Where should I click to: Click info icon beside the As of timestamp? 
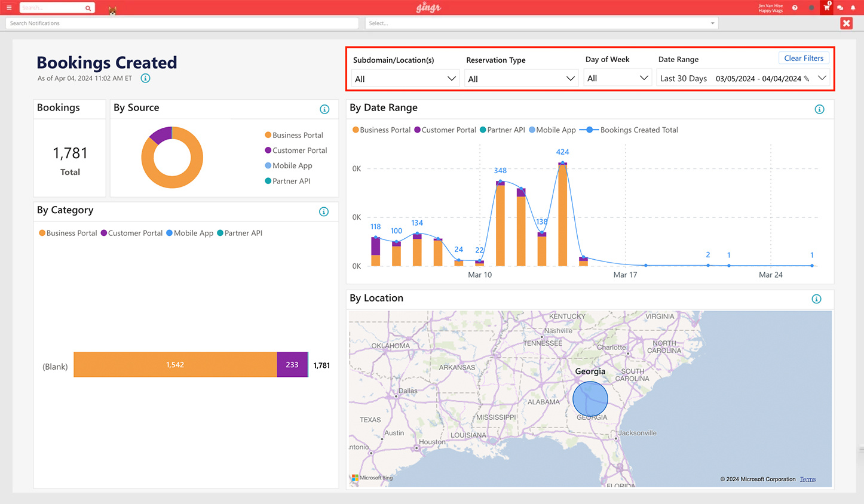[145, 78]
